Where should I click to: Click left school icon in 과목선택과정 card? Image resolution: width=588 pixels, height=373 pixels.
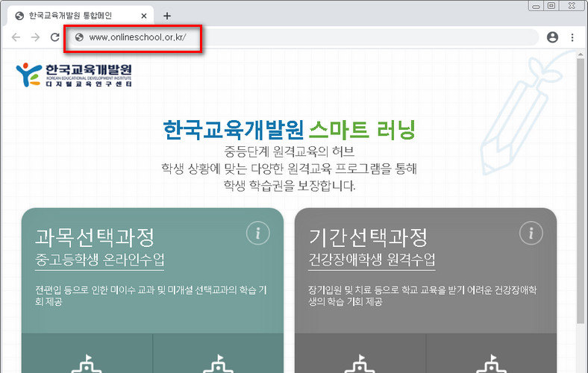[x=87, y=363]
